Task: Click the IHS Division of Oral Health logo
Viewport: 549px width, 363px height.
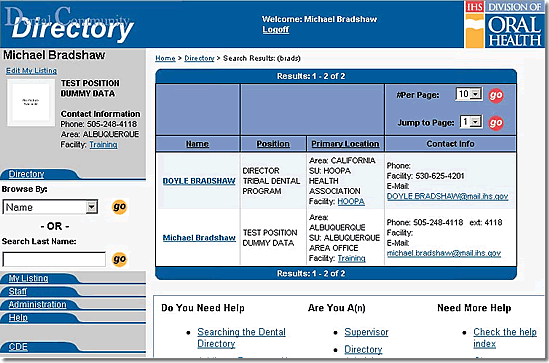Action: point(505,24)
